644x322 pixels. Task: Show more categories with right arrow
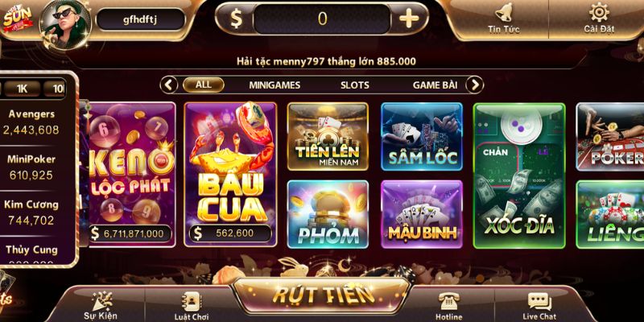tap(475, 85)
